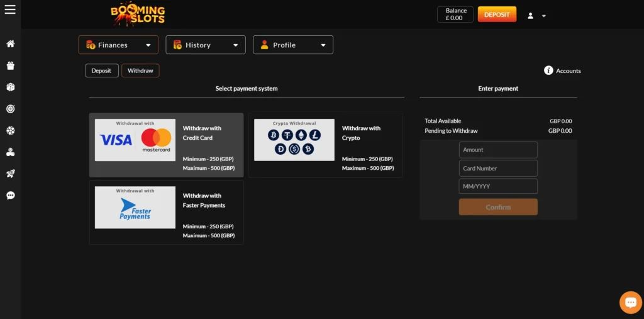Click the Select payment system heading

point(247,88)
